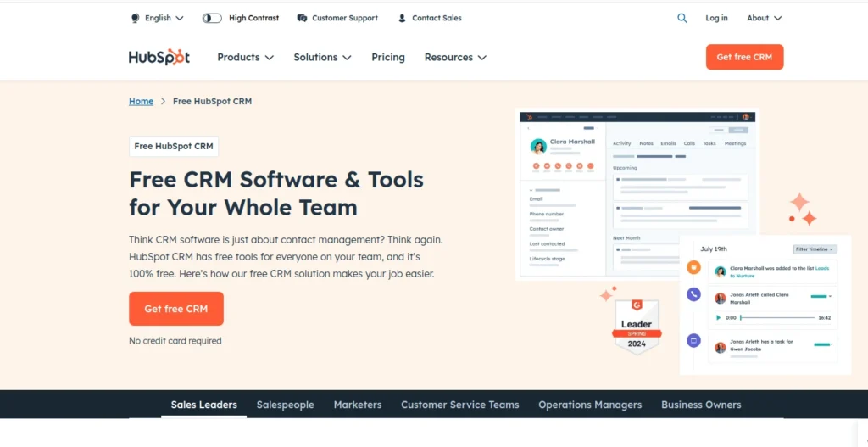Click the Tasks tab in preview
The width and height of the screenshot is (868, 447).
[709, 143]
